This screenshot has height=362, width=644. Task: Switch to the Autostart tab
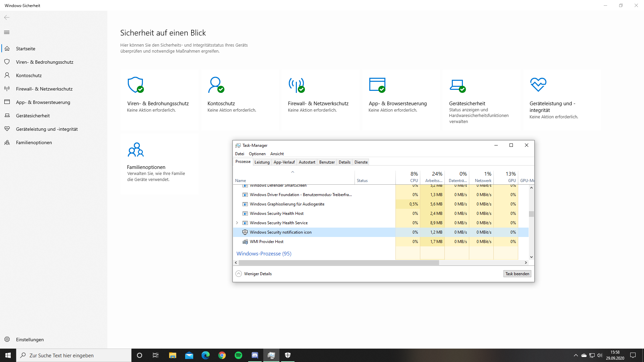pos(307,162)
